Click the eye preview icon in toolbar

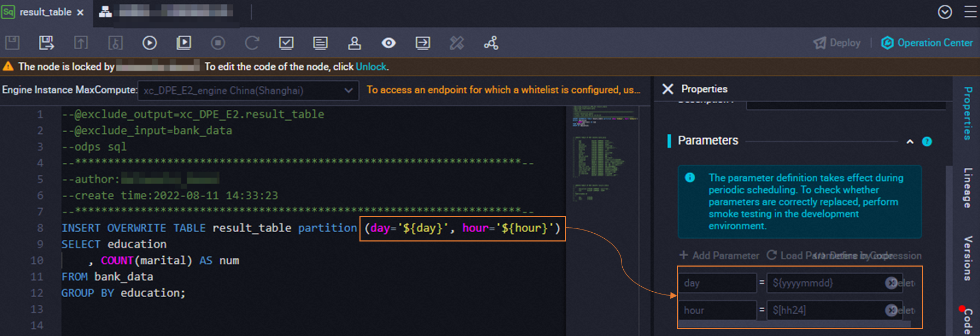pos(388,43)
